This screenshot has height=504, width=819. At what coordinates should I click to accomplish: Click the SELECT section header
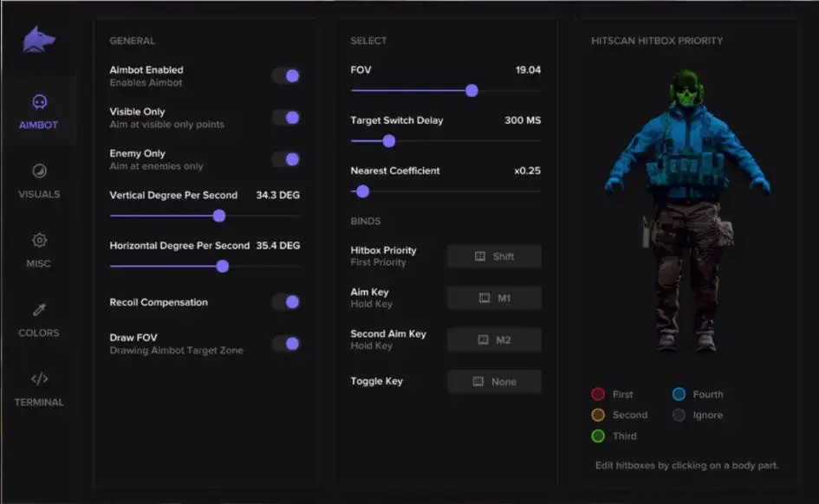pyautogui.click(x=368, y=41)
